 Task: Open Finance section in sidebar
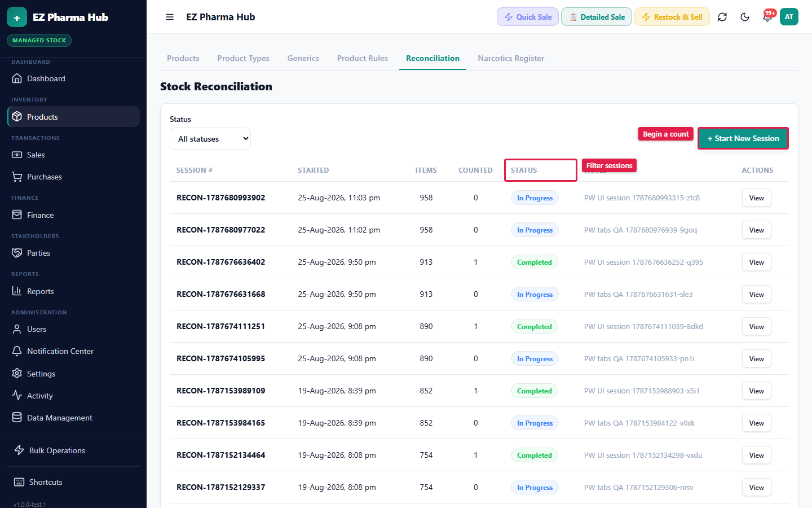pyautogui.click(x=73, y=215)
